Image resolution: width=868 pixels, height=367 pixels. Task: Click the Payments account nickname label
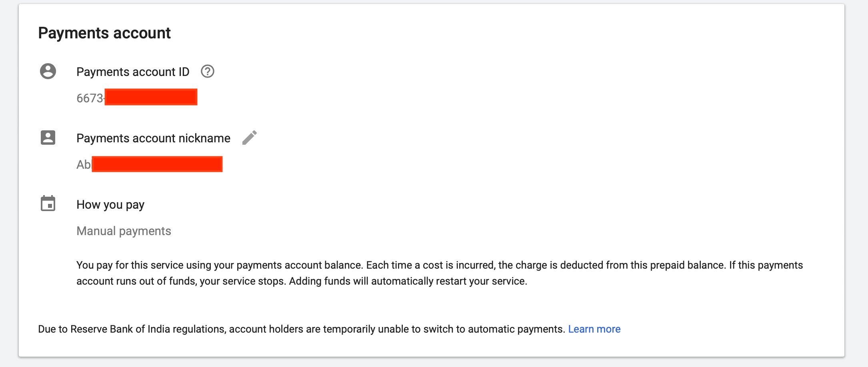pos(153,138)
